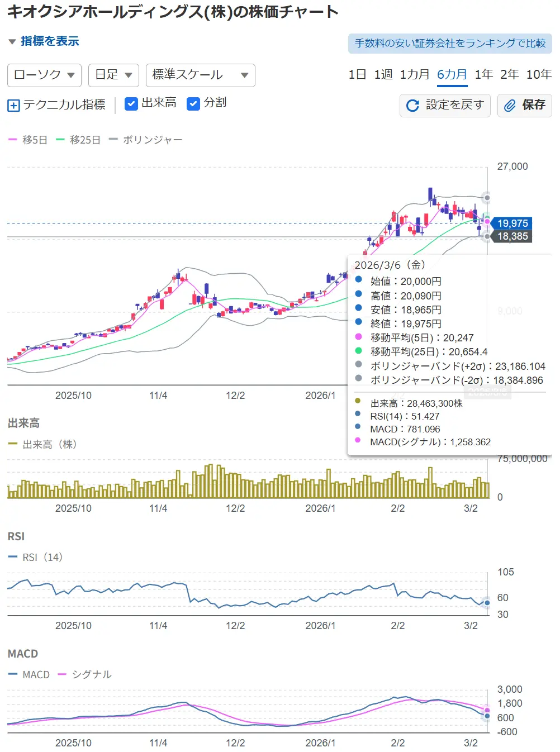Click the RSI（14）legend item
Screen dimensions: 560x752
coord(36,557)
